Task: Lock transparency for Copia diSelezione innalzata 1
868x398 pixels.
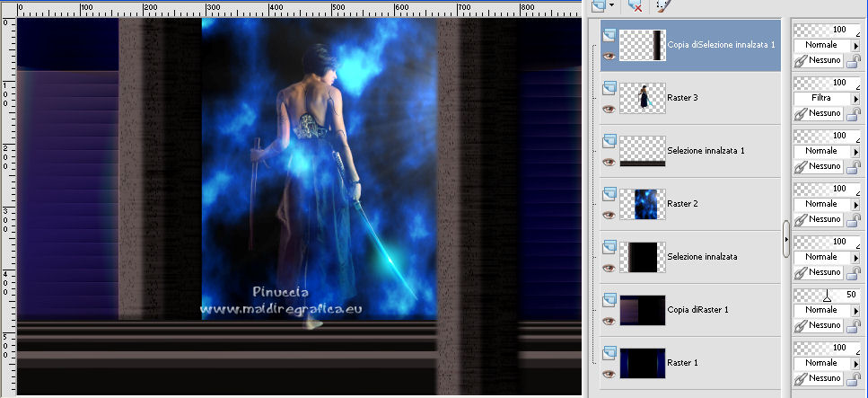Action: pyautogui.click(x=855, y=60)
